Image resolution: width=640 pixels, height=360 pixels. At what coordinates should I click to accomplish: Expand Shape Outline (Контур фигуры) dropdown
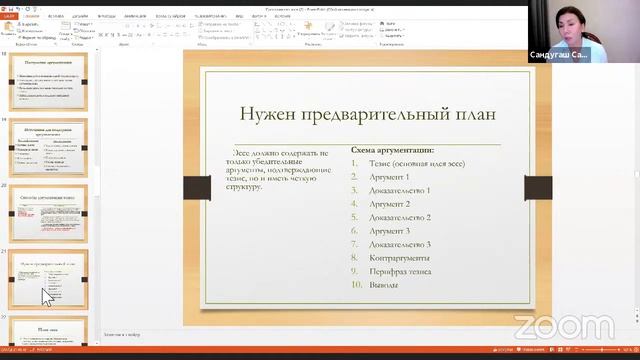coord(357,30)
